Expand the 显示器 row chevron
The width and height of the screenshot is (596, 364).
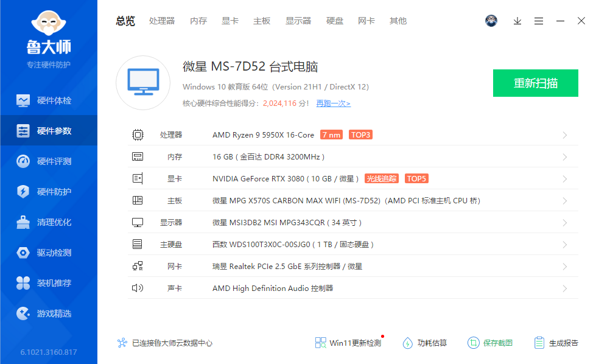(565, 223)
